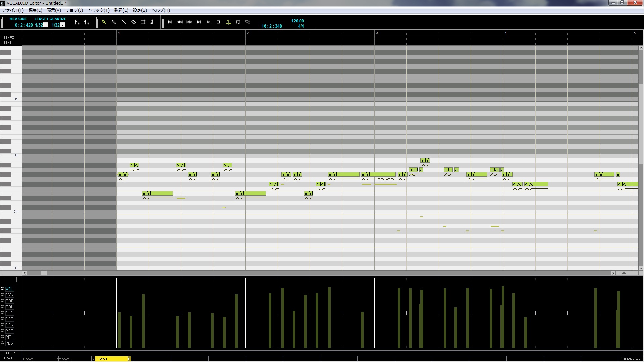Click the RENDER ALL button
The width and height of the screenshot is (644, 362).
click(631, 359)
